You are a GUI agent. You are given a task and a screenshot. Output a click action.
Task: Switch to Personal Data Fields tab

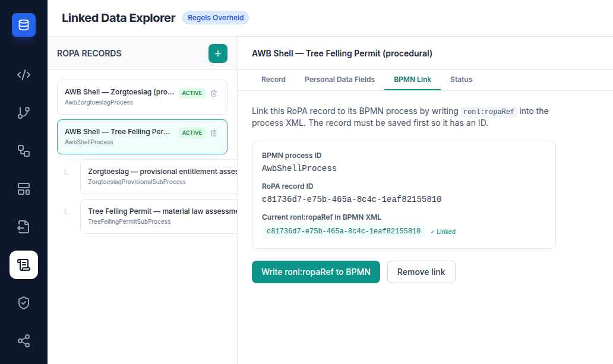point(340,80)
